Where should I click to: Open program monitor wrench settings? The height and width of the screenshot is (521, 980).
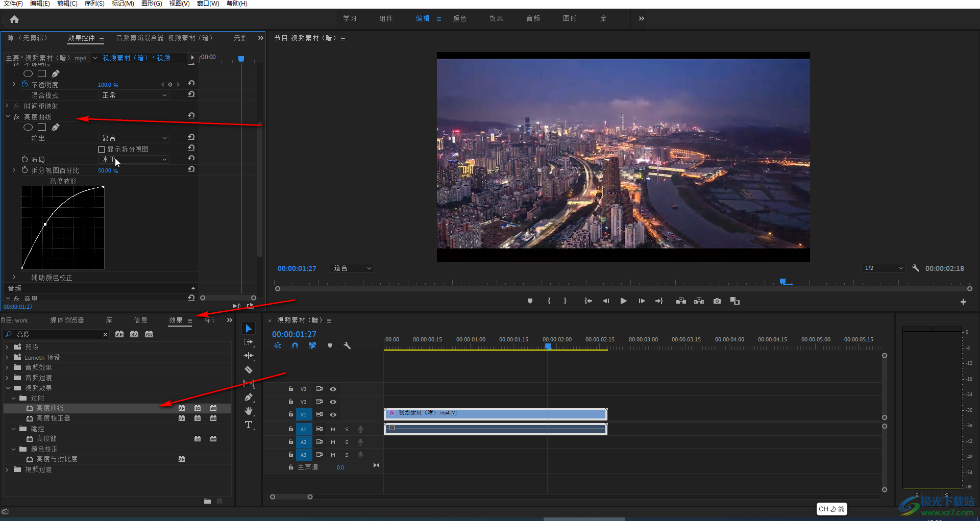(x=916, y=268)
